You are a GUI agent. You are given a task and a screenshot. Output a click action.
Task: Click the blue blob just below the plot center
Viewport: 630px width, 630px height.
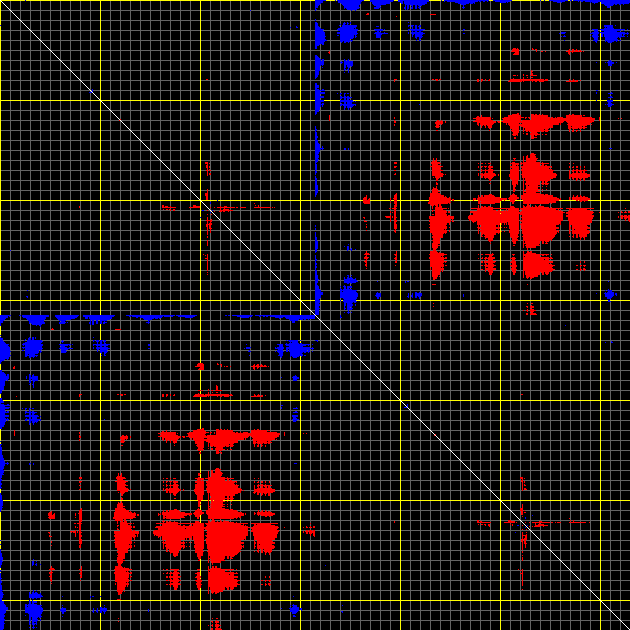(x=295, y=348)
